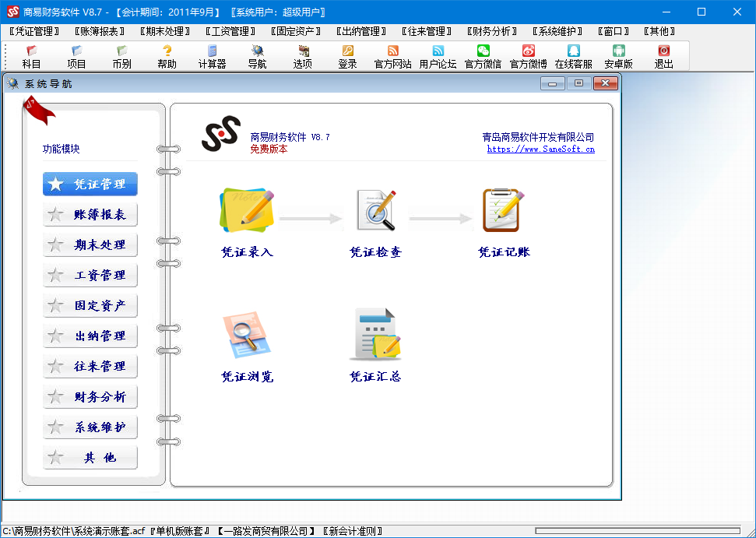Select the 系统维护 module button
Image resolution: width=756 pixels, height=538 pixels.
click(x=90, y=427)
